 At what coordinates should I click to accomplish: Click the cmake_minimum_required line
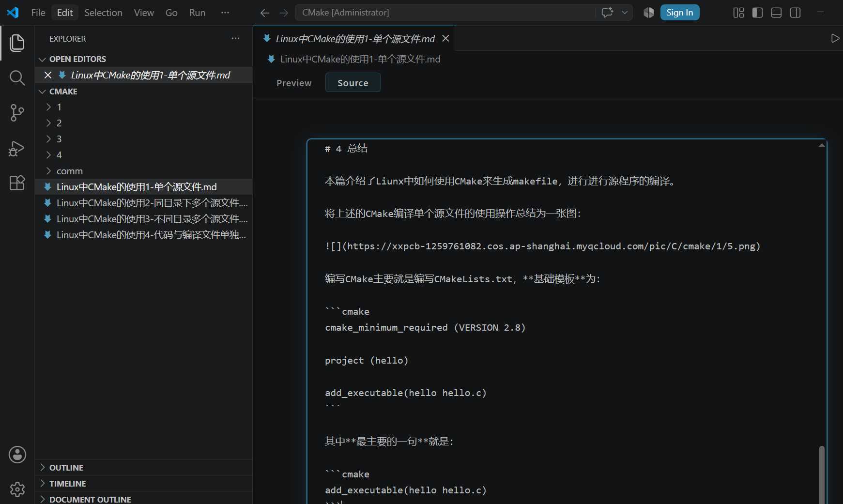[425, 328]
